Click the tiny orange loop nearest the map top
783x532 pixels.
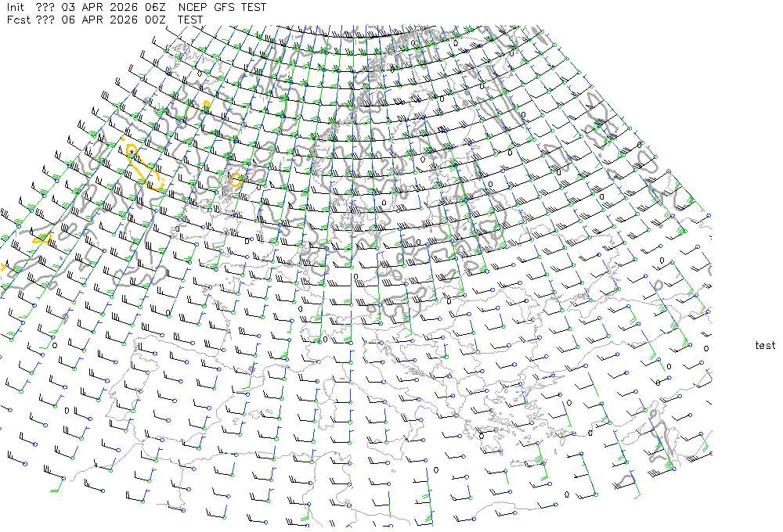206,103
